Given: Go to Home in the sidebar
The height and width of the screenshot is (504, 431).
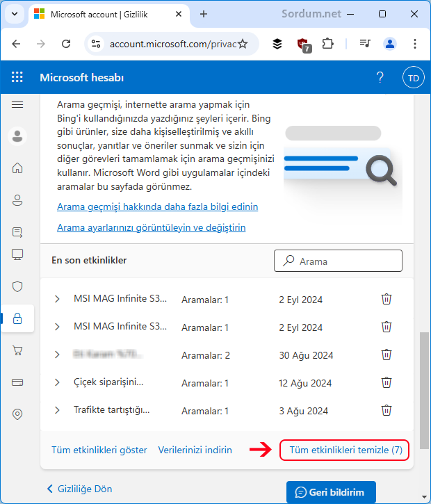Looking at the screenshot, I should point(17,168).
